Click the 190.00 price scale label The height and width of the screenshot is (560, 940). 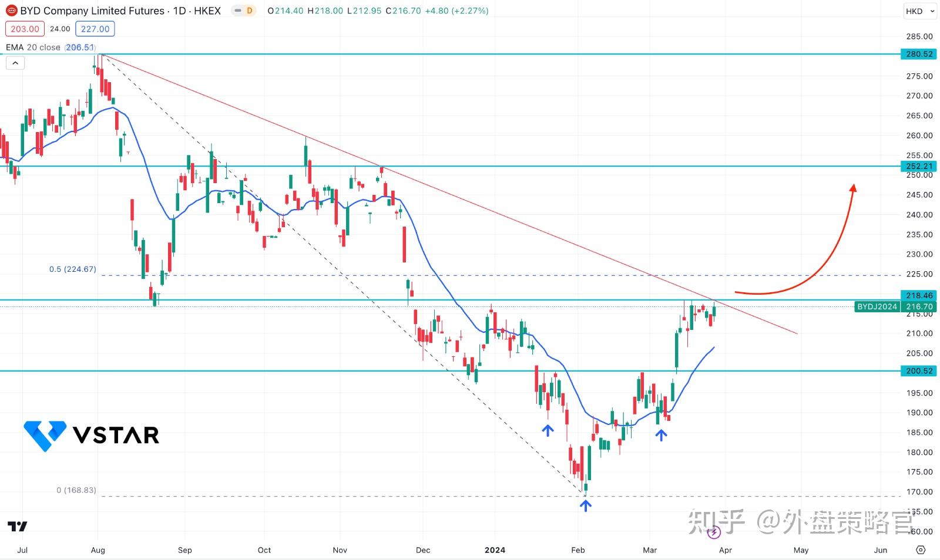coord(919,413)
